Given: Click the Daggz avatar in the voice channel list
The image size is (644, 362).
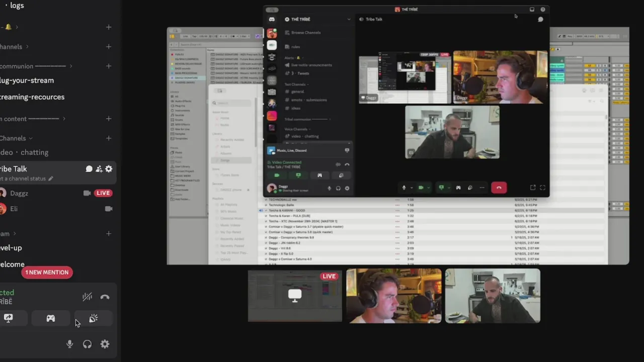Looking at the screenshot, I should coord(3,193).
